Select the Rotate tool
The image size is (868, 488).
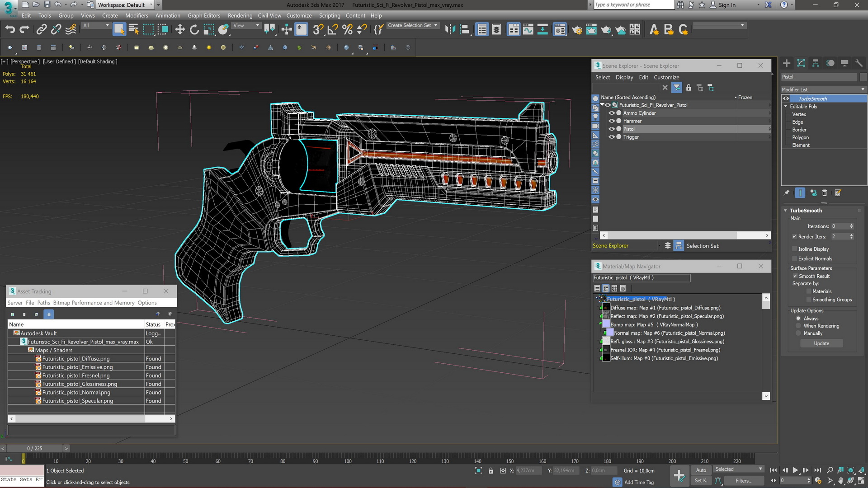click(x=194, y=30)
